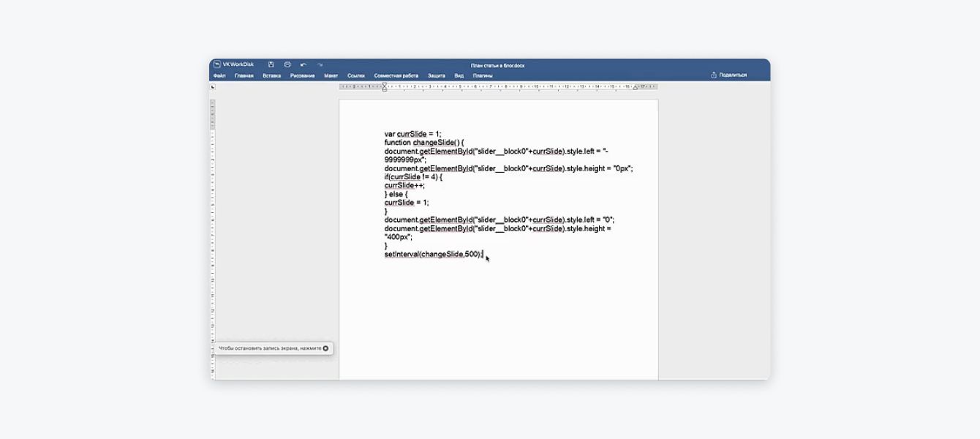Image resolution: width=980 pixels, height=439 pixels.
Task: Go to the Макет tab
Action: (x=331, y=75)
